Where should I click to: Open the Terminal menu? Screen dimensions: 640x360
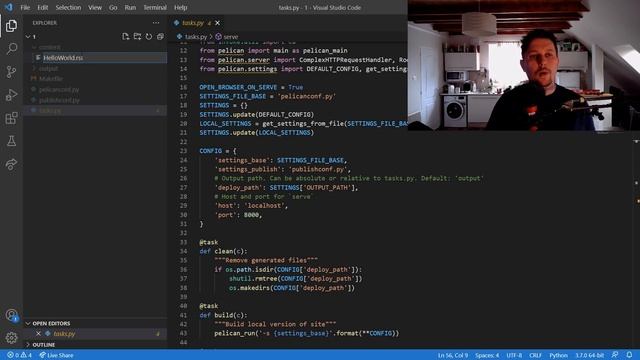point(155,7)
